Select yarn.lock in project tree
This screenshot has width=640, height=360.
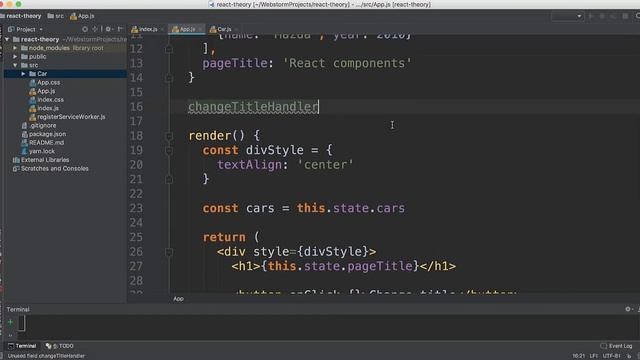point(42,151)
